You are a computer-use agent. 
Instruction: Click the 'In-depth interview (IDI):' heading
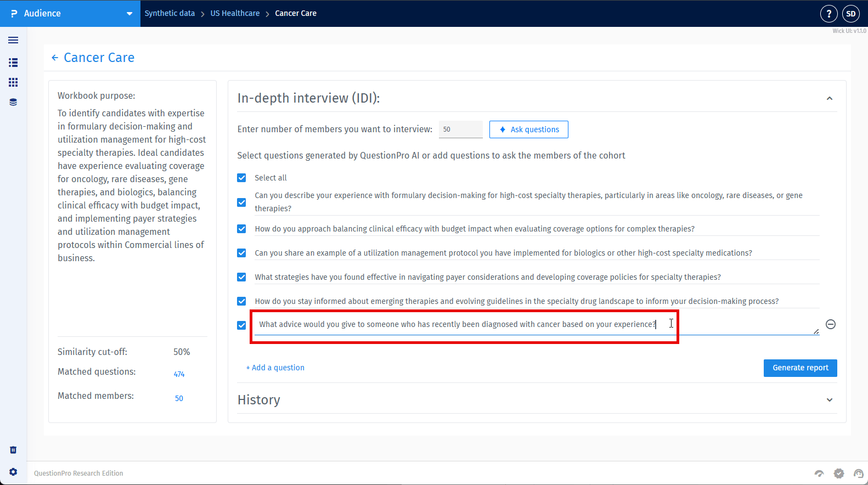pos(308,98)
